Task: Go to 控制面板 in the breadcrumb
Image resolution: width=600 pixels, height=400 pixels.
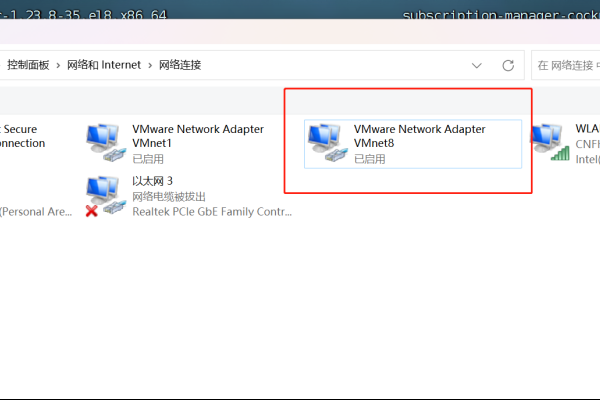Action: pyautogui.click(x=28, y=65)
